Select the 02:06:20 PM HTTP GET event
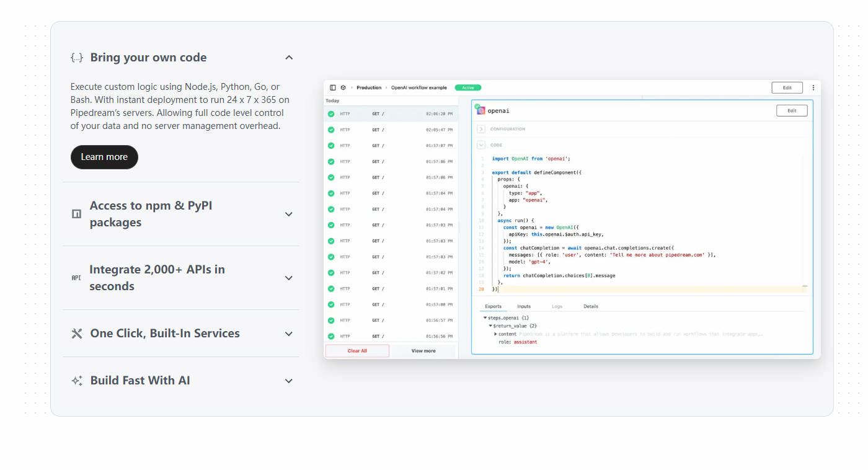This screenshot has height=470, width=868. tap(391, 113)
